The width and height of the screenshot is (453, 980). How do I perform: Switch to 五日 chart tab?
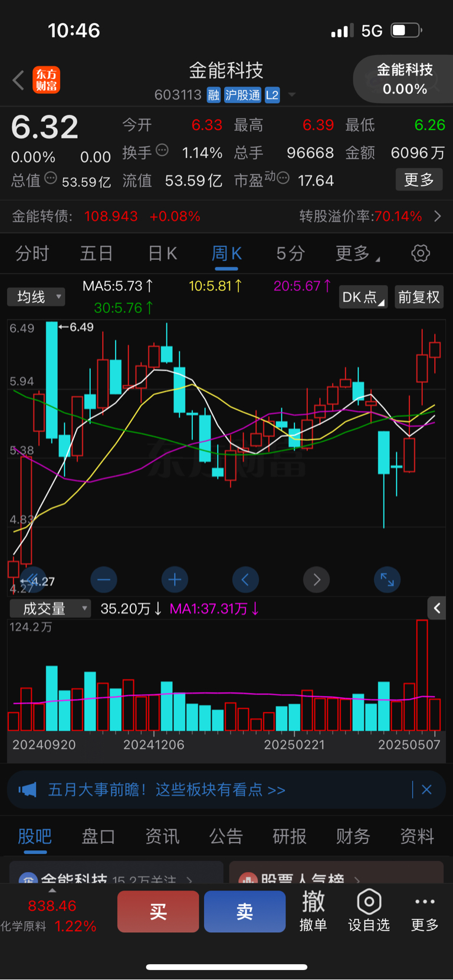click(96, 253)
